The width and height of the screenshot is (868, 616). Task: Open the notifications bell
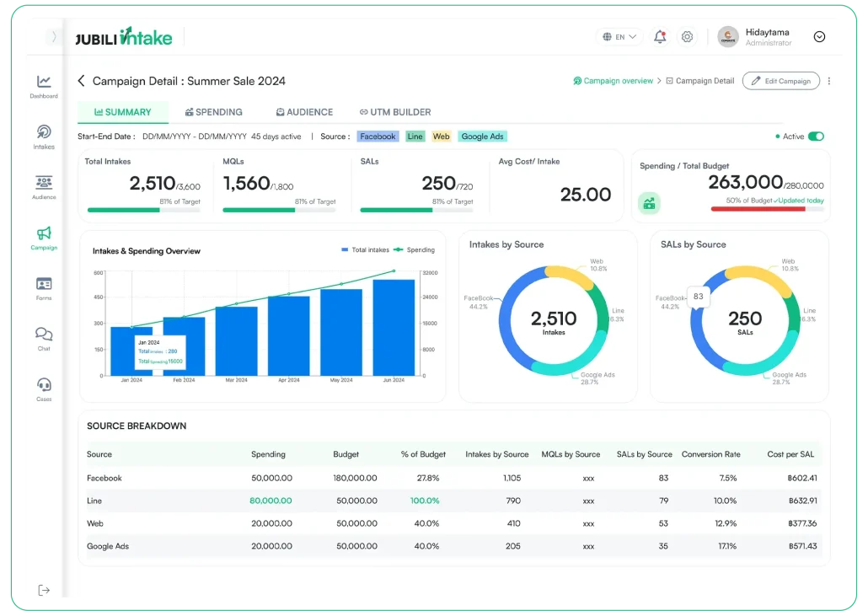(x=660, y=36)
